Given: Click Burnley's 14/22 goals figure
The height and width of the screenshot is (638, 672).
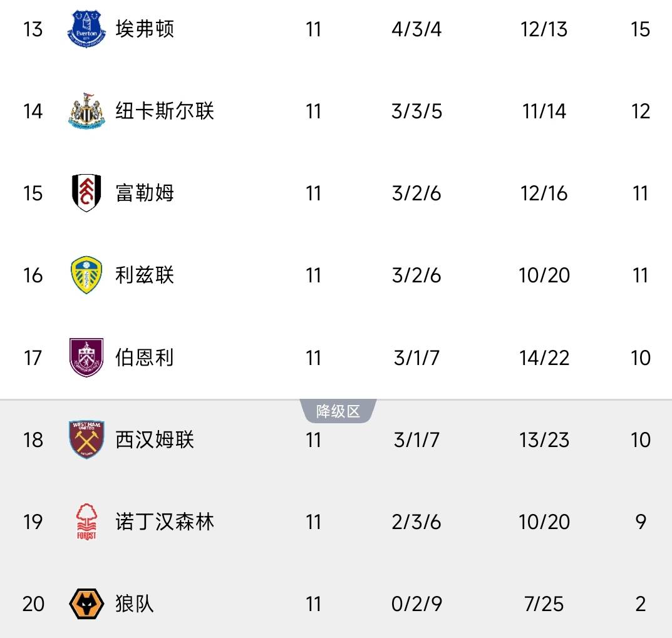Looking at the screenshot, I should [x=544, y=358].
